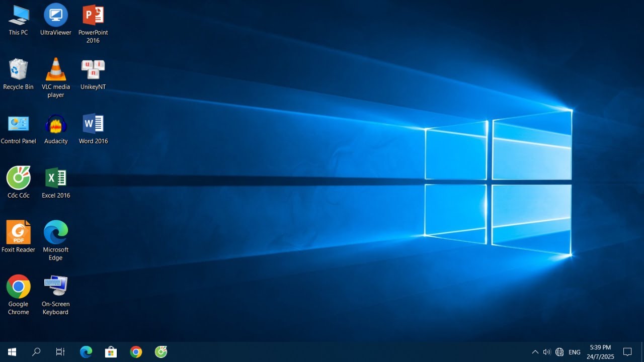
Task: Launch Microsoft Edge from the taskbar
Action: (86, 352)
